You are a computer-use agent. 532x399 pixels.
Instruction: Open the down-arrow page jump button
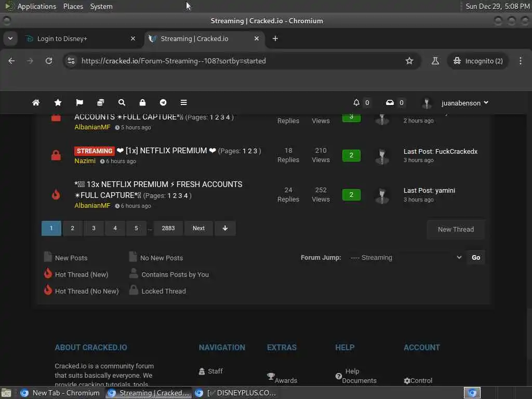(225, 228)
